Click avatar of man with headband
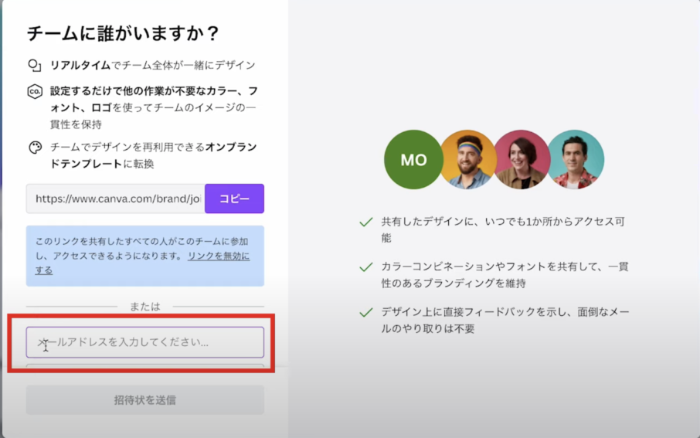700x438 pixels. coord(468,159)
